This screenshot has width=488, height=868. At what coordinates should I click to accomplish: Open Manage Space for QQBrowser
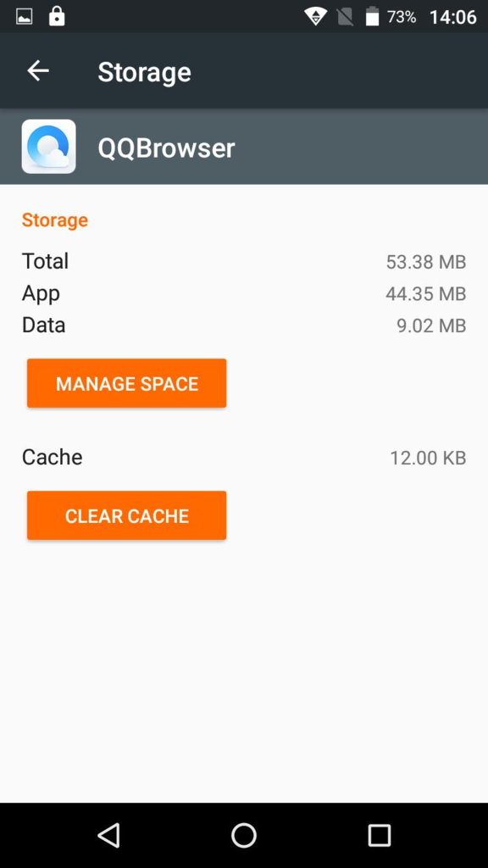127,383
